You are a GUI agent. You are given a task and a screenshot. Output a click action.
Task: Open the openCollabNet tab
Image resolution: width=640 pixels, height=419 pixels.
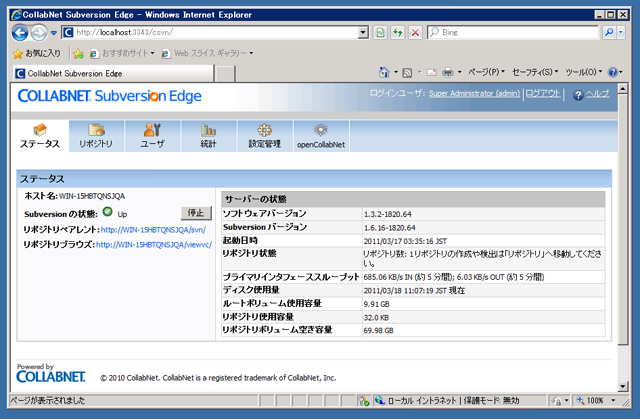tap(321, 136)
